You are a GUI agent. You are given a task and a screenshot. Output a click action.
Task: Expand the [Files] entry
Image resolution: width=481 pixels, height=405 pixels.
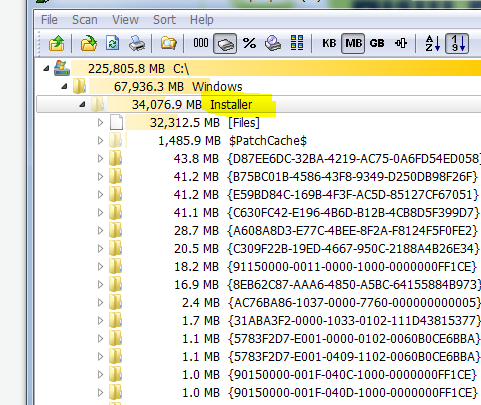tap(100, 123)
